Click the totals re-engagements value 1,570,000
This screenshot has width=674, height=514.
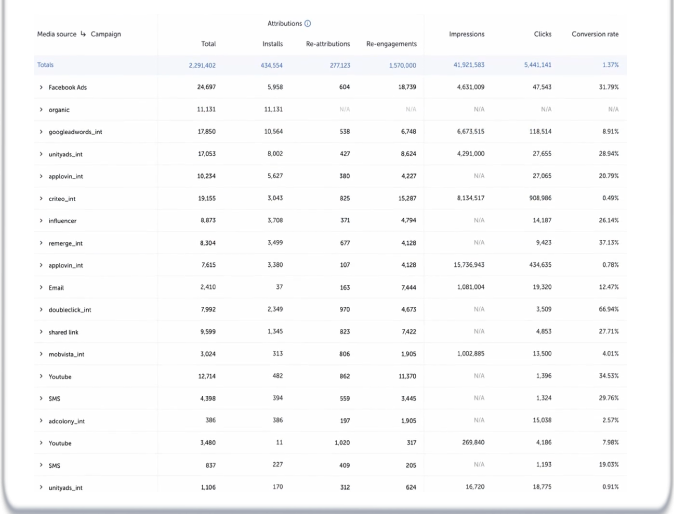(402, 65)
